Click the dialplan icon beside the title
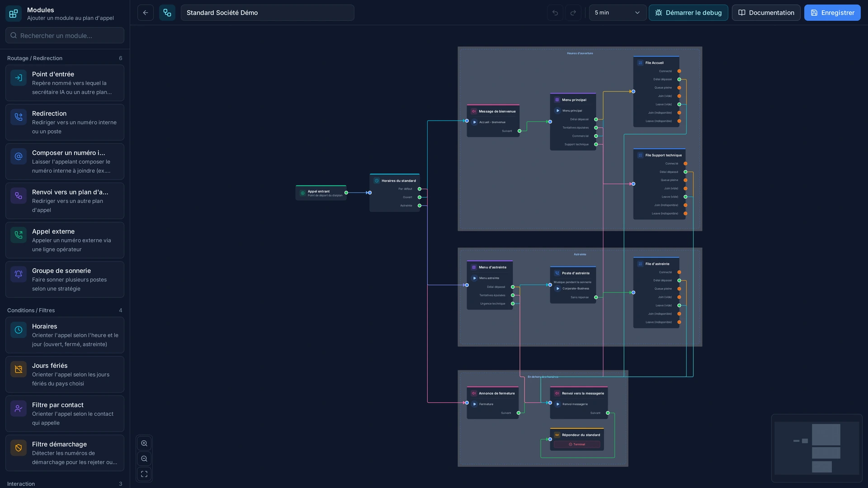Screen dimensions: 868x488 (167, 13)
